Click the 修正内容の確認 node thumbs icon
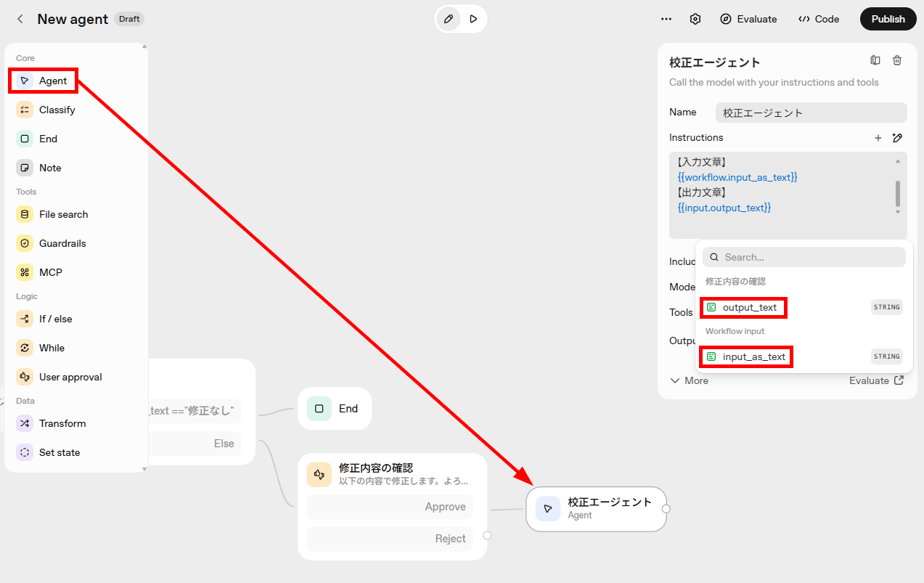The width and height of the screenshot is (924, 583). 319,474
